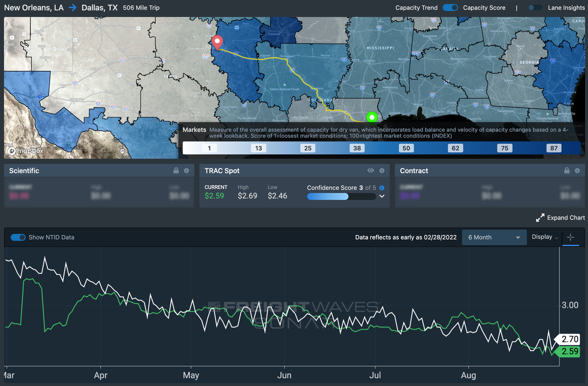588x386 pixels.
Task: Click the Confidence Score progress bar
Action: click(x=342, y=196)
